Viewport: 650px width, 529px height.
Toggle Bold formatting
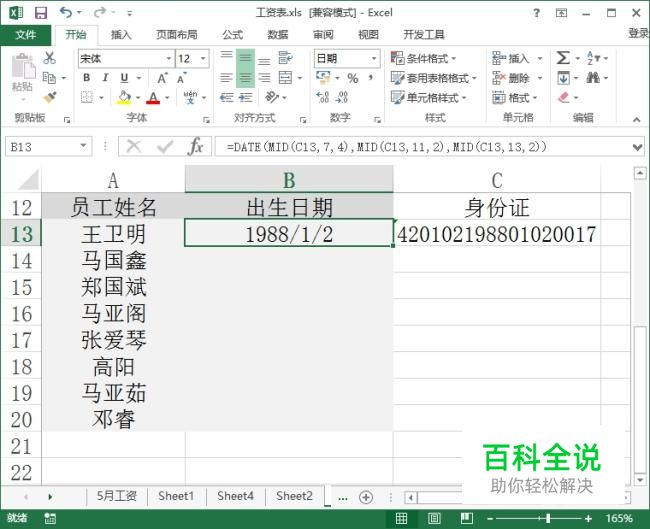click(x=87, y=78)
